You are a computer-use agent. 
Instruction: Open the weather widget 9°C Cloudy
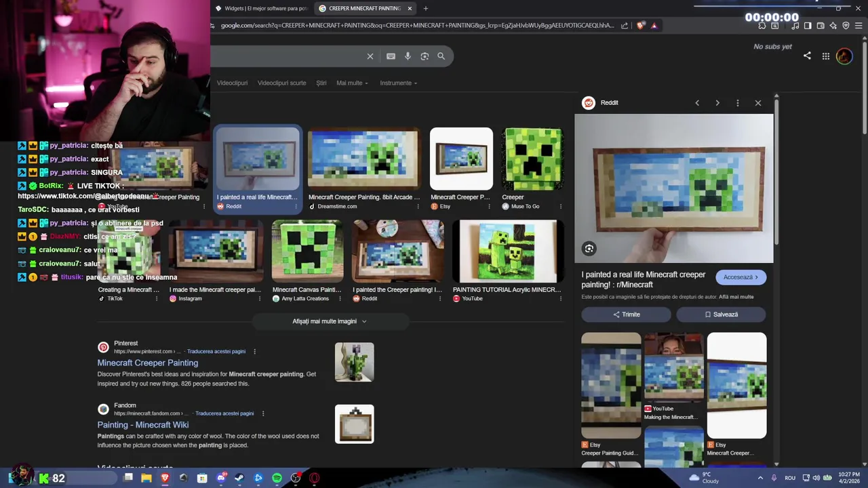[x=704, y=478]
